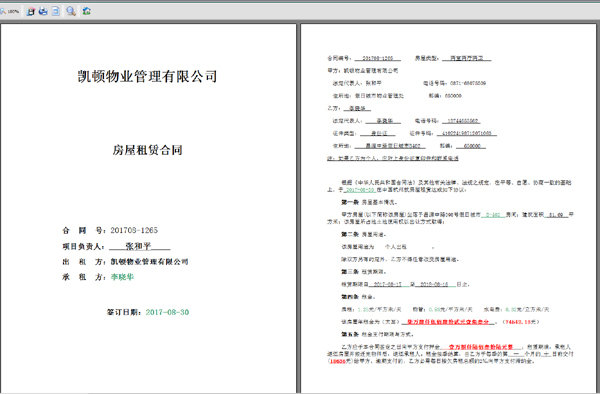Image resolution: width=600 pixels, height=394 pixels.
Task: Click the home/close preview house icon
Action: pos(87,11)
